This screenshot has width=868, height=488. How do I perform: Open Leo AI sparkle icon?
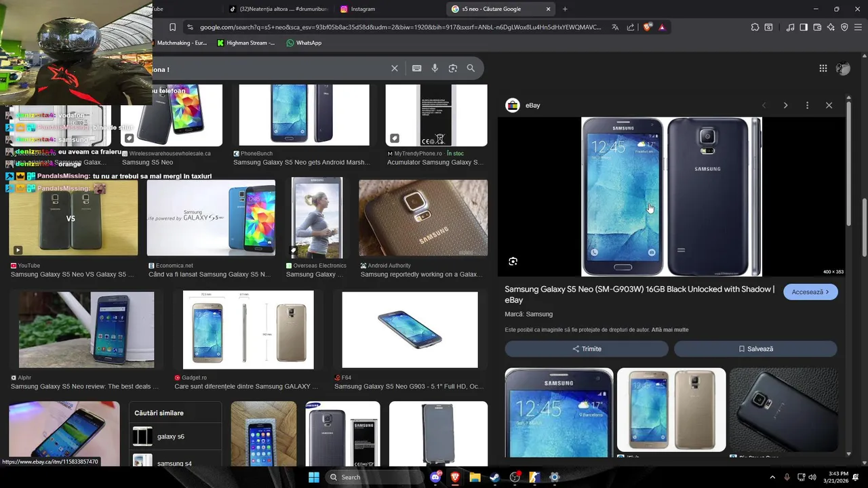click(x=831, y=27)
